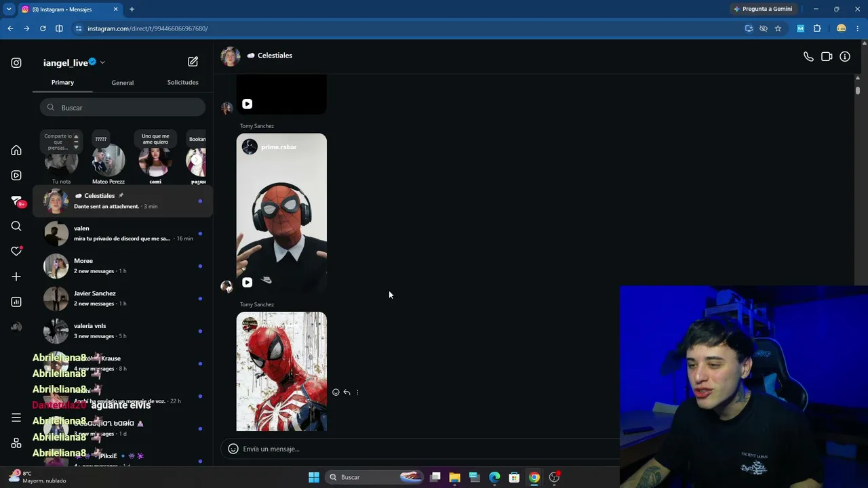
Task: Open the Meta apps grid icon
Action: (16, 443)
